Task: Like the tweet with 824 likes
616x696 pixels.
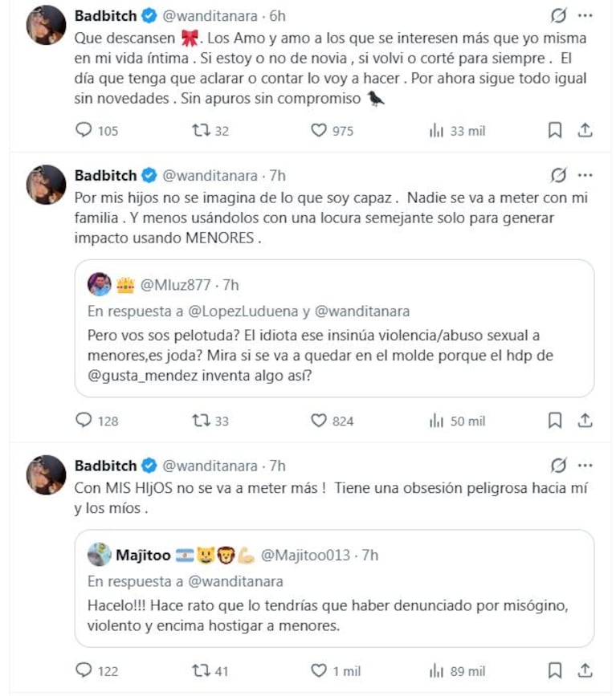Action: (x=319, y=421)
